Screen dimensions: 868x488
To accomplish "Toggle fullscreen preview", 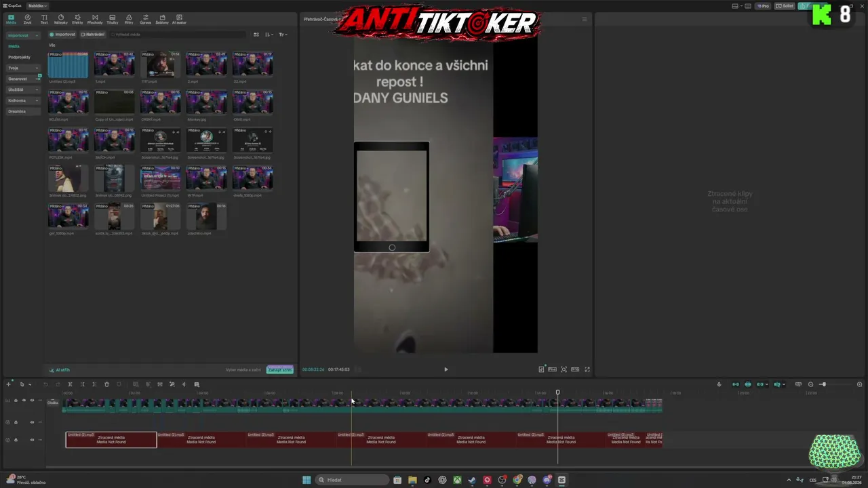I will [x=587, y=369].
